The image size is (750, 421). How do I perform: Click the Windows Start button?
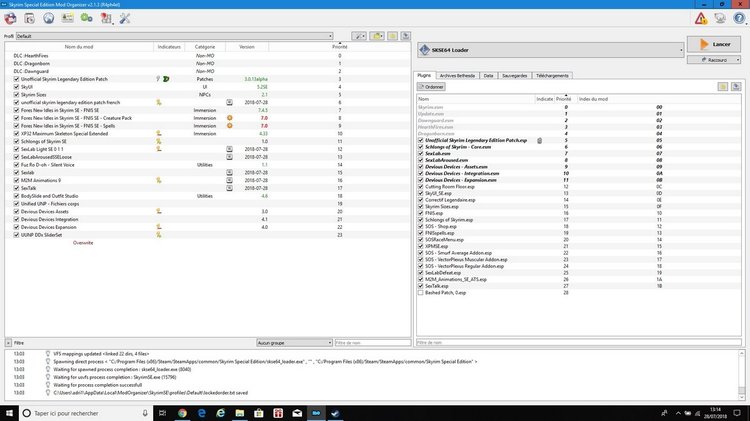click(9, 413)
